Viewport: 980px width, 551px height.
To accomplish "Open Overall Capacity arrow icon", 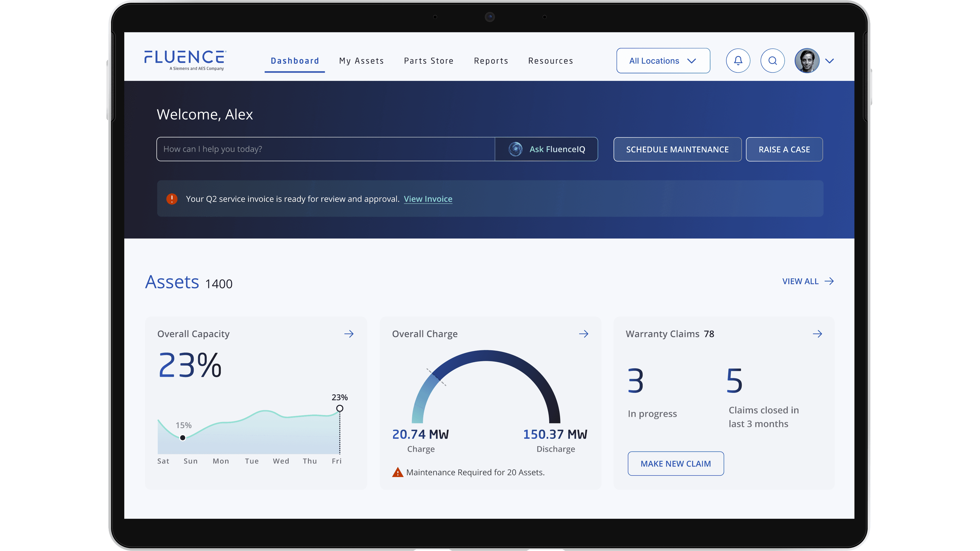I will pos(349,334).
